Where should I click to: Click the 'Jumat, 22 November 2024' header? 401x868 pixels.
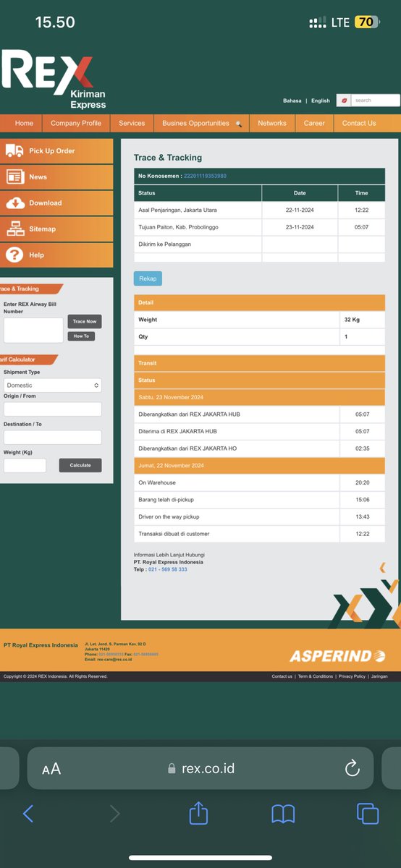(x=259, y=466)
